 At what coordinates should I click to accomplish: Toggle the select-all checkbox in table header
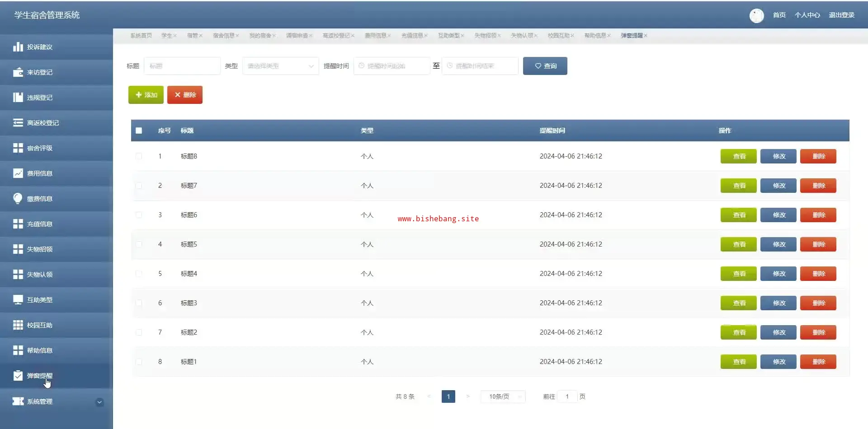point(139,131)
